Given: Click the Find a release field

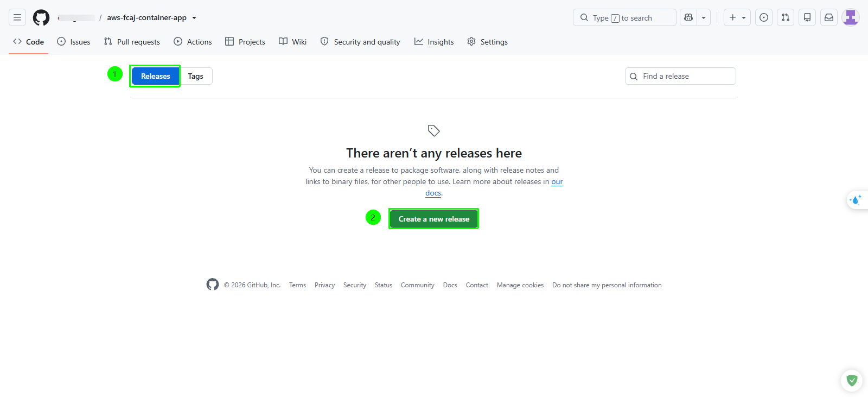Looking at the screenshot, I should pyautogui.click(x=680, y=76).
